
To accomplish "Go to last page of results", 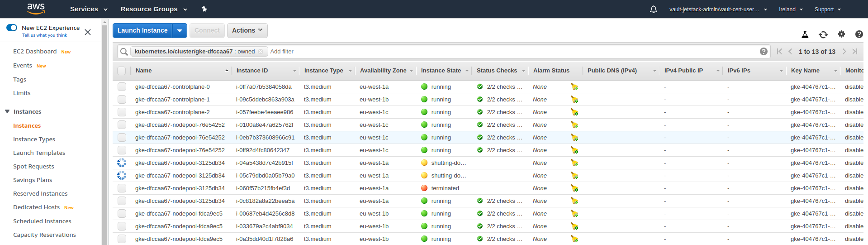I will tap(855, 52).
